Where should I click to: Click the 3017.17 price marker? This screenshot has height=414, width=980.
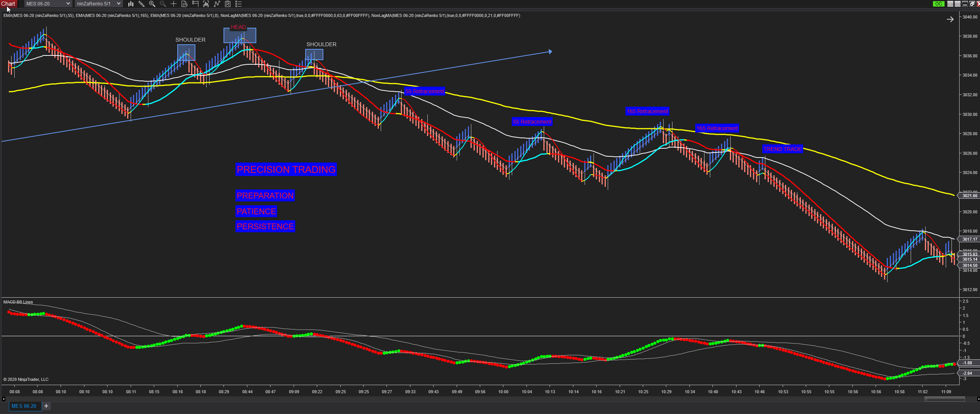click(x=970, y=239)
